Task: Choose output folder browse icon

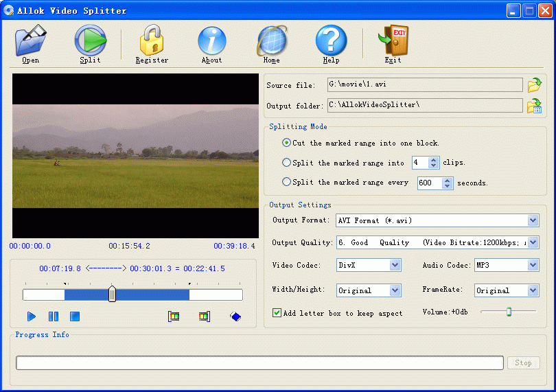Action: coord(534,106)
